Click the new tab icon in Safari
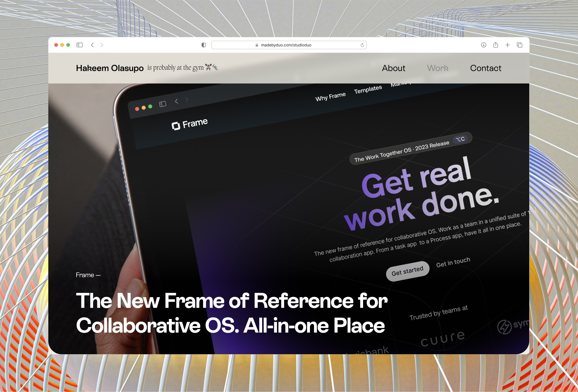The image size is (578, 392). click(507, 45)
